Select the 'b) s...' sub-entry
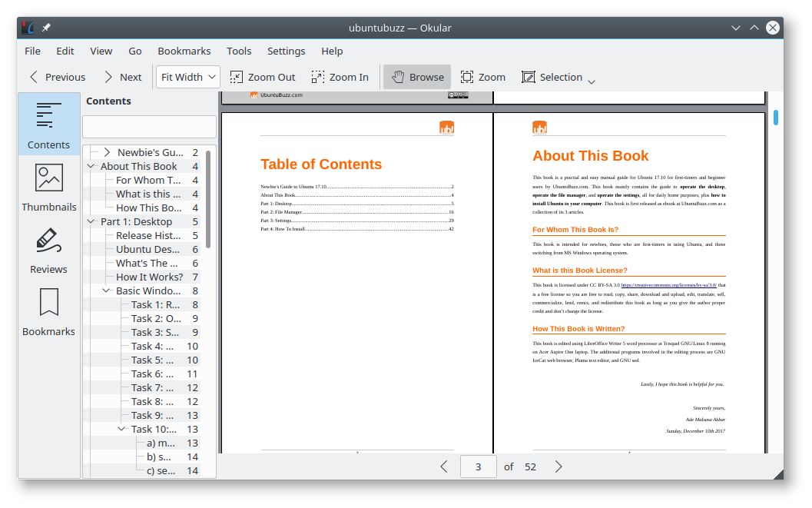 [158, 457]
